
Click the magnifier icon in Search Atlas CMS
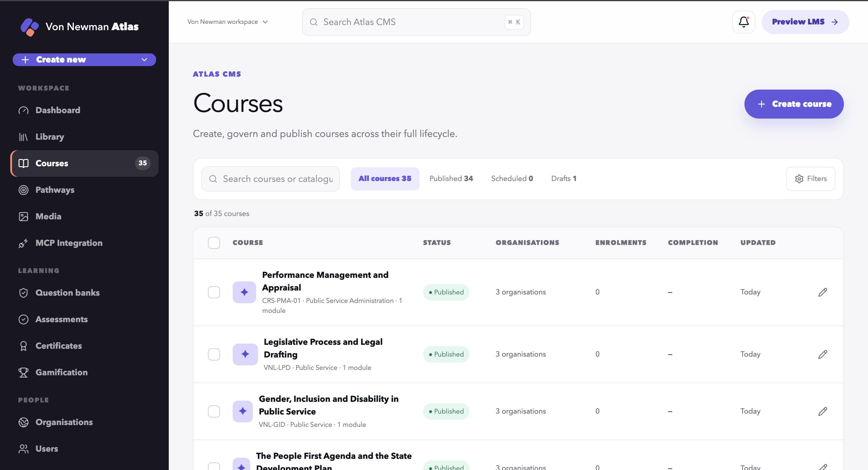313,22
